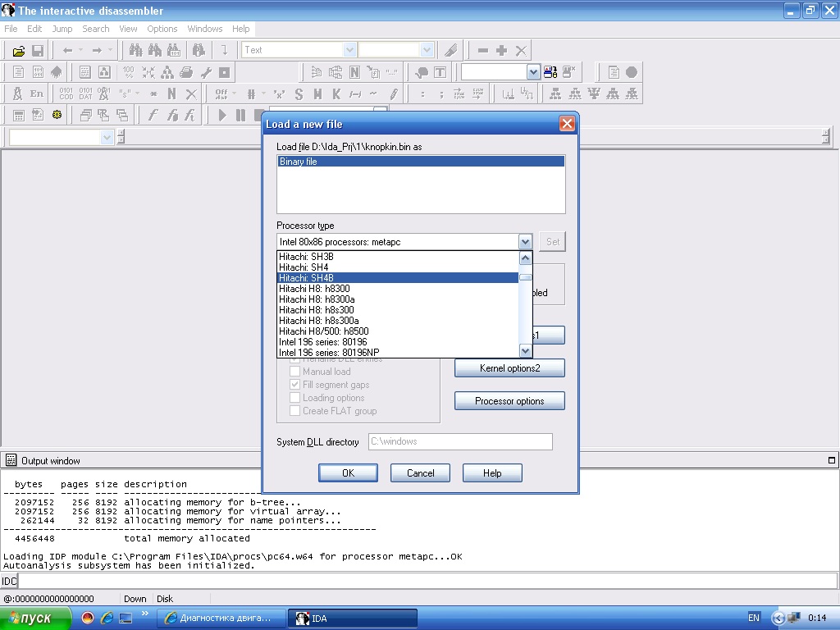
Task: Collapse the Processor type dropdown arrow
Action: click(x=525, y=242)
